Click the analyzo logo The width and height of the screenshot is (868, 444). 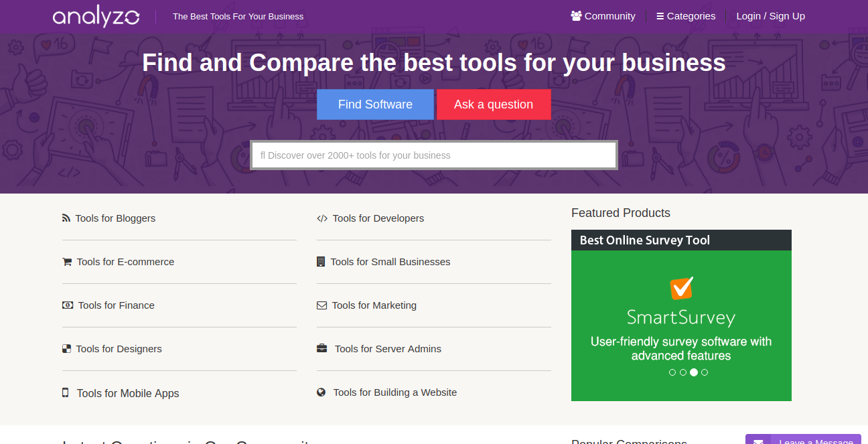(96, 16)
